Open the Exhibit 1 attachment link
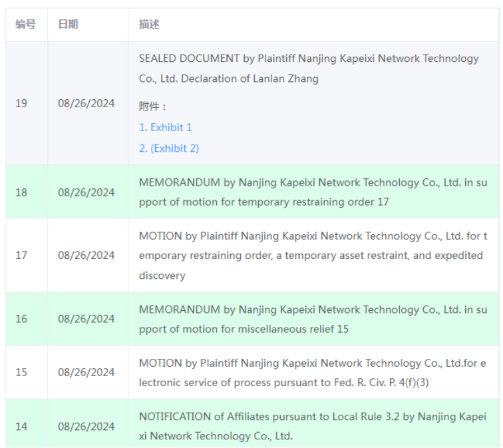 pyautogui.click(x=165, y=127)
